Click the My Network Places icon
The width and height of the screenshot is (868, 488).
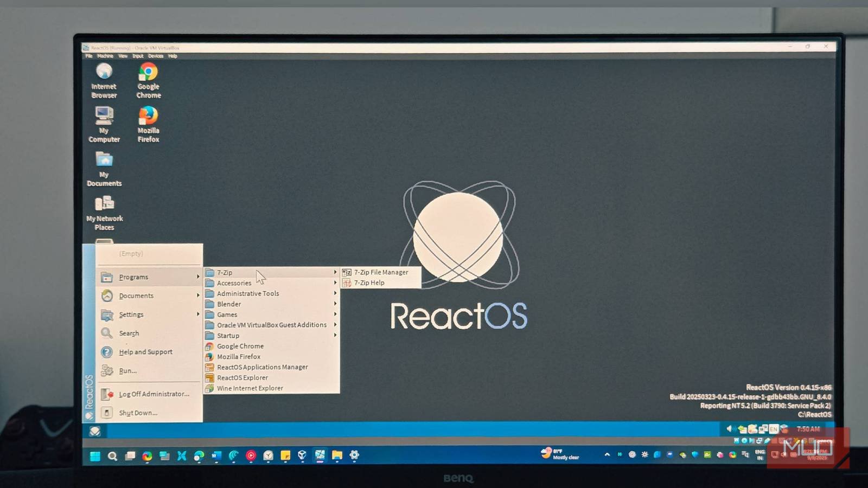(x=104, y=213)
